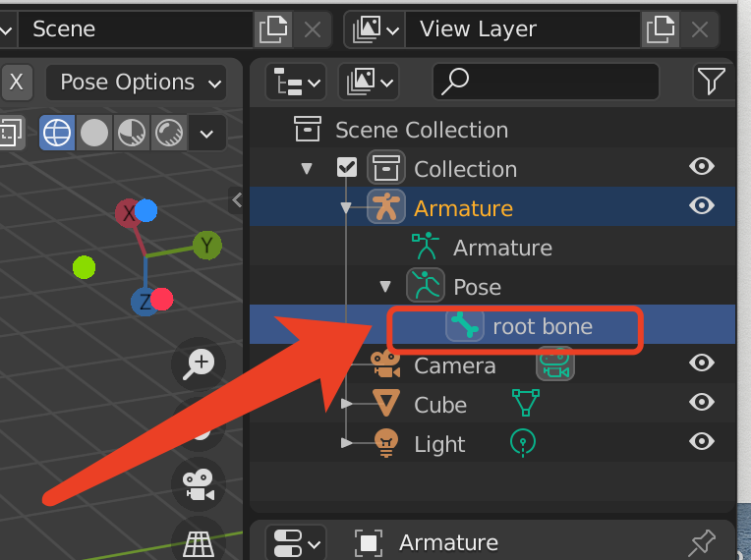Switch to Rendered shading mode
Screen dimensions: 751x560
[169, 132]
